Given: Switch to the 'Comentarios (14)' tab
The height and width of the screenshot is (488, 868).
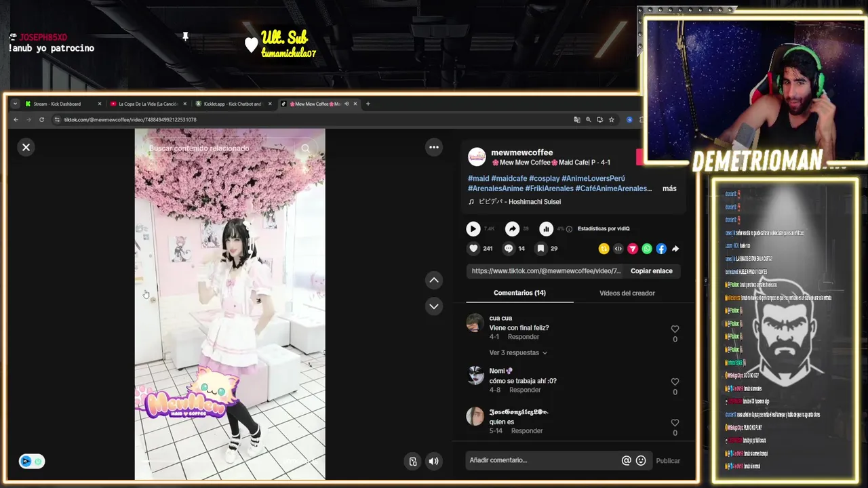Looking at the screenshot, I should (x=519, y=293).
